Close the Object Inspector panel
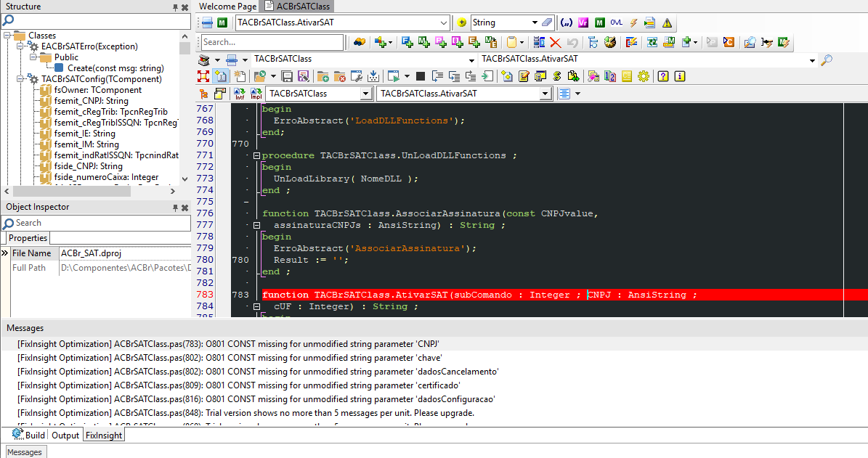This screenshot has width=868, height=458. coord(185,208)
